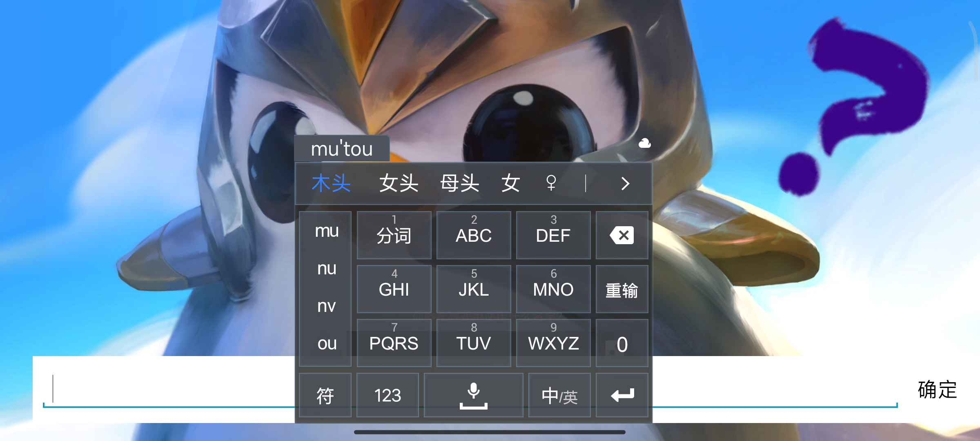Select pinyin option nv
This screenshot has height=441, width=980.
327,306
